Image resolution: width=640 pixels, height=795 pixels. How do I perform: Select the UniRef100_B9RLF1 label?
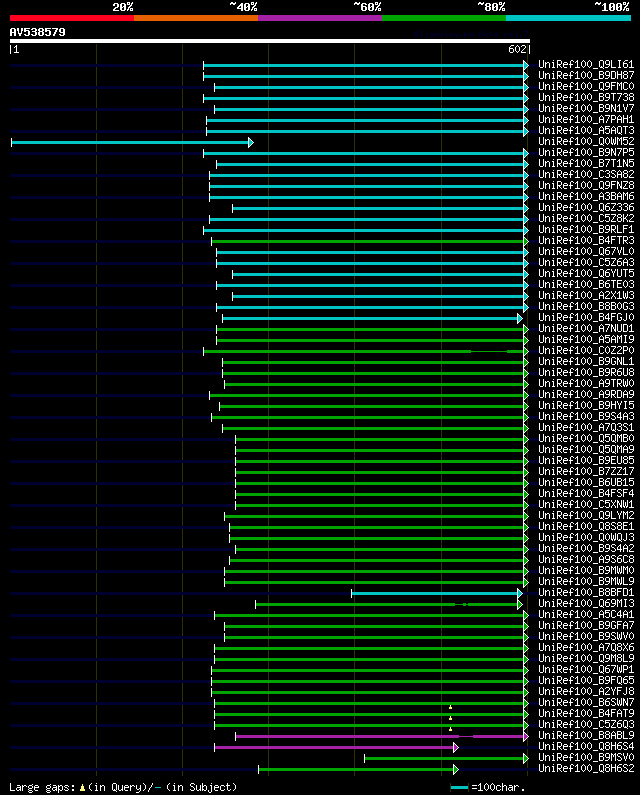point(586,229)
